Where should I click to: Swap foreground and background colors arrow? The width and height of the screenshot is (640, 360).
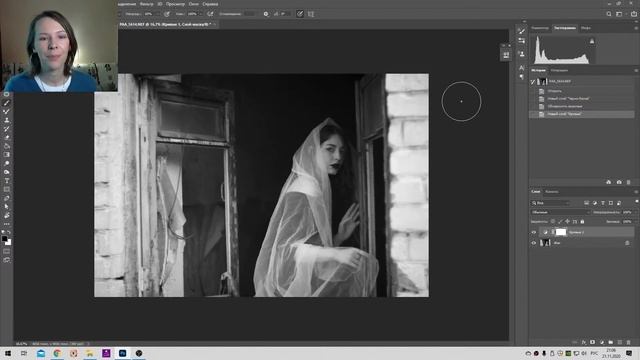9,232
